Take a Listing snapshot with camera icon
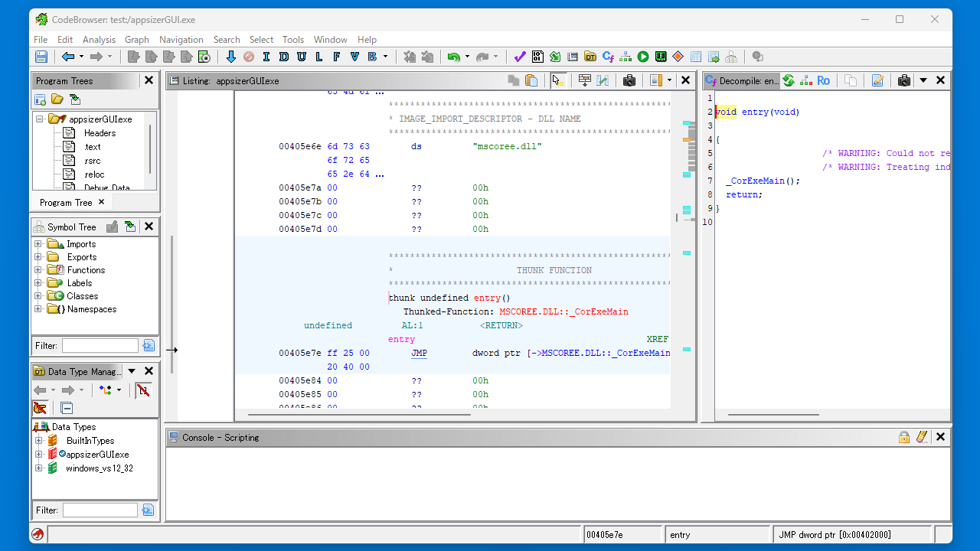Image resolution: width=980 pixels, height=551 pixels. 629,80
